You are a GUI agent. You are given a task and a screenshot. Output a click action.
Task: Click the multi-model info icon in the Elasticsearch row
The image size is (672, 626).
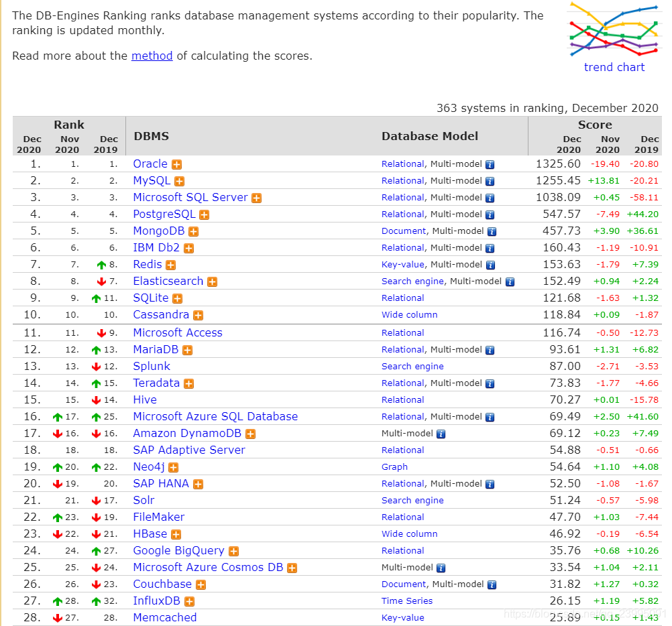pos(510,281)
